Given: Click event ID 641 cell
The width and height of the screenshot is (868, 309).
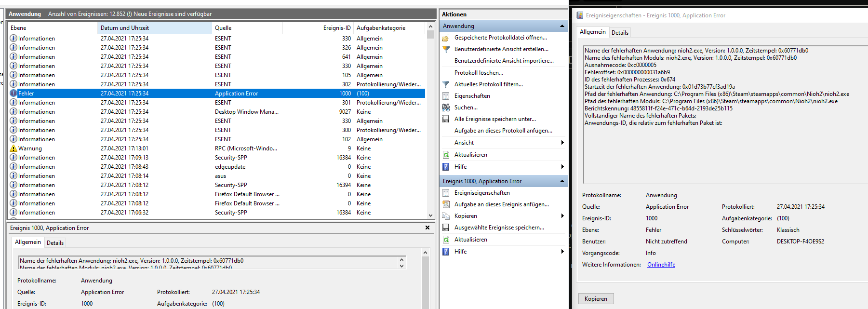Looking at the screenshot, I should tap(346, 57).
